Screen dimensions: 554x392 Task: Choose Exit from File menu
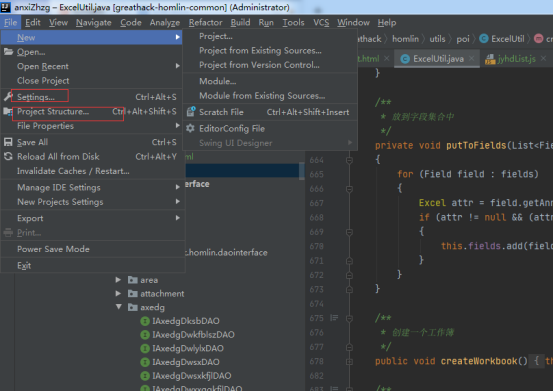click(92, 265)
